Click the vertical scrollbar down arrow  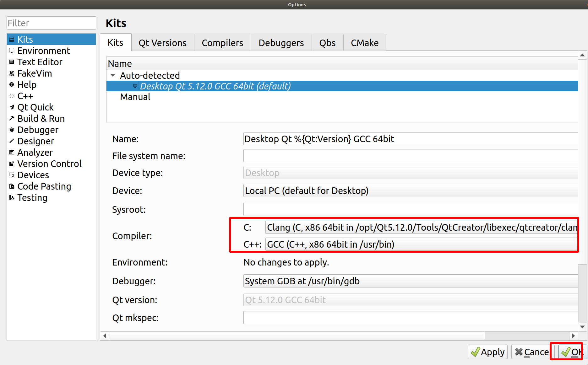pyautogui.click(x=582, y=327)
